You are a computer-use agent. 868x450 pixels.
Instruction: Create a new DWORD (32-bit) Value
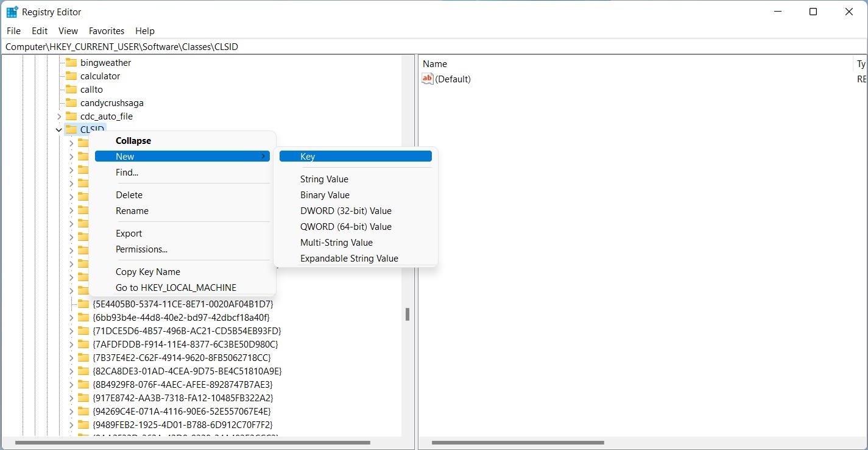356,211
